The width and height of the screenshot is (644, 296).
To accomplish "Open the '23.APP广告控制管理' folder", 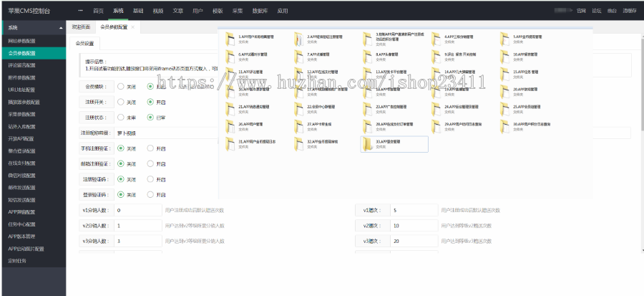I will [x=385, y=109].
